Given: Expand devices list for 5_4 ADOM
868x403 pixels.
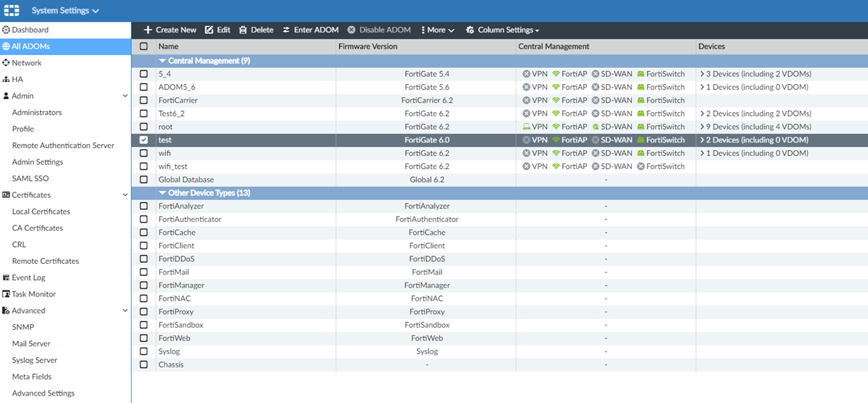Looking at the screenshot, I should [x=702, y=74].
